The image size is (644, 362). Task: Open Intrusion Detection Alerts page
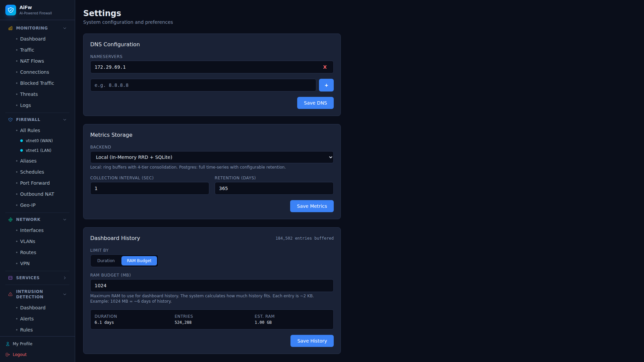point(27,319)
